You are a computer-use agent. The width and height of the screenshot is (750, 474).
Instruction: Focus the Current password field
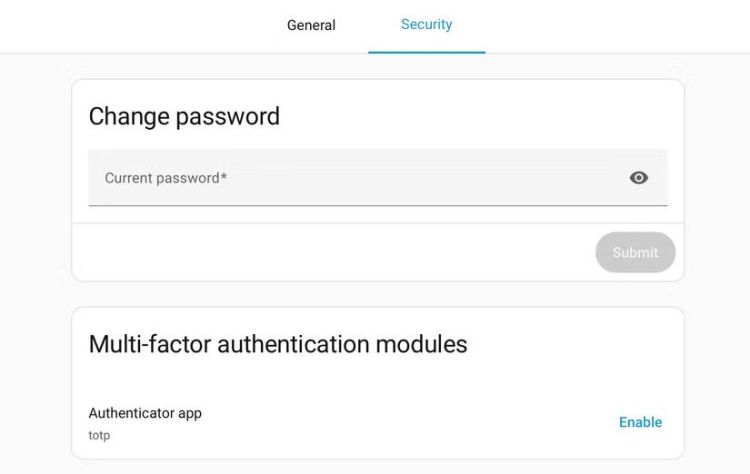350,178
